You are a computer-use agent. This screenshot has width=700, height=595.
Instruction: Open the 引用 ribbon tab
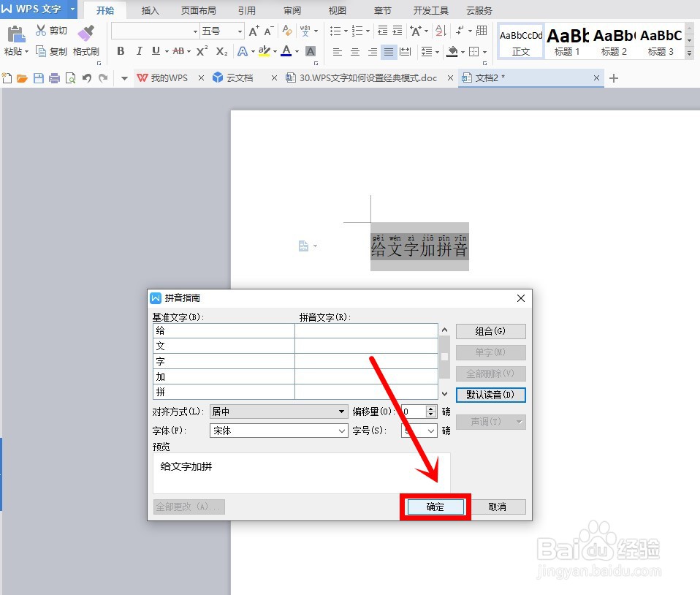(x=246, y=10)
